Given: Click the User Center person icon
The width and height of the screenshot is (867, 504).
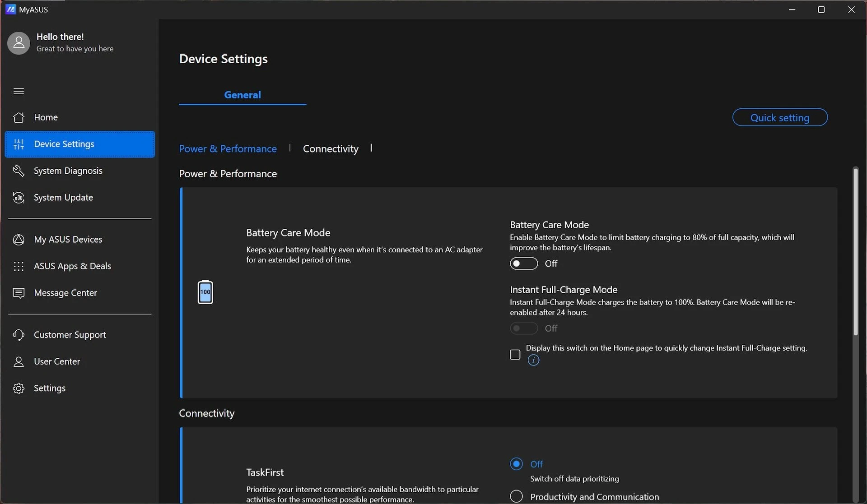Looking at the screenshot, I should pyautogui.click(x=19, y=361).
